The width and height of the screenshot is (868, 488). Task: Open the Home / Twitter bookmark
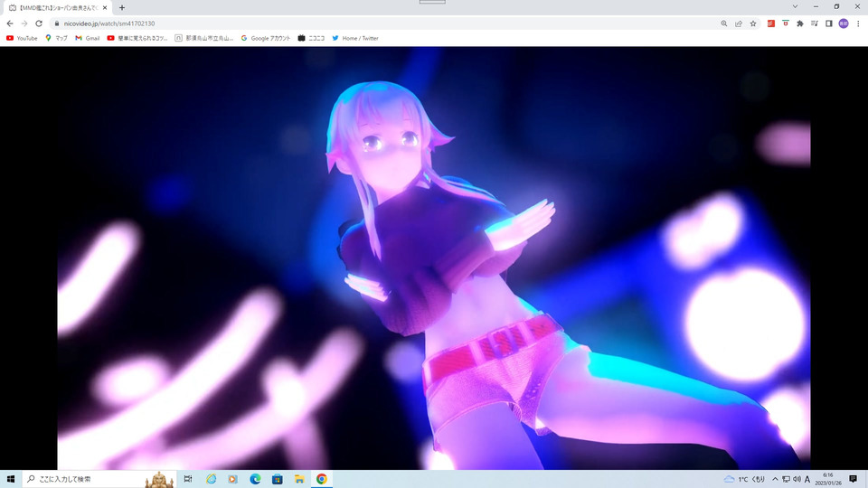point(355,38)
